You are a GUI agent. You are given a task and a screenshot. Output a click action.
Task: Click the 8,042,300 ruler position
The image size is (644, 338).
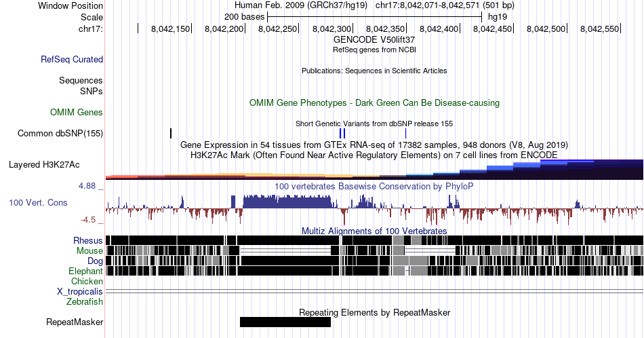click(x=332, y=29)
